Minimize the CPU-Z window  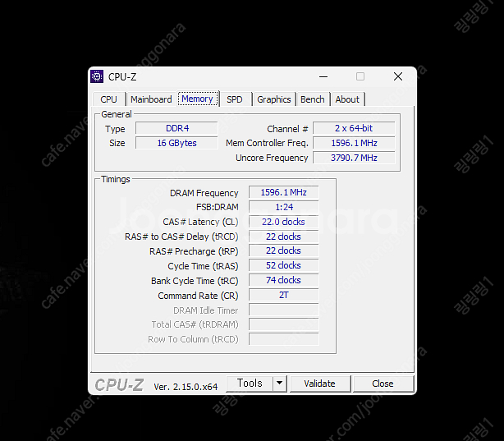pos(323,76)
